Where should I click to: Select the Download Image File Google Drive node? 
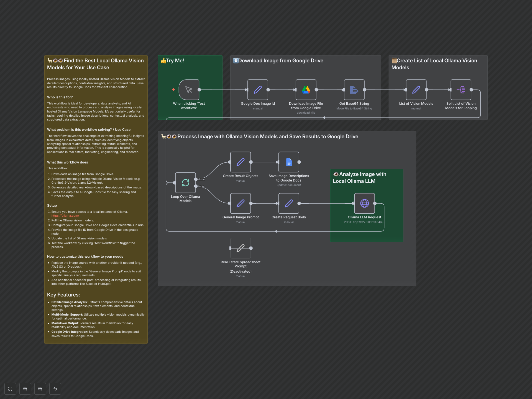pos(306,90)
